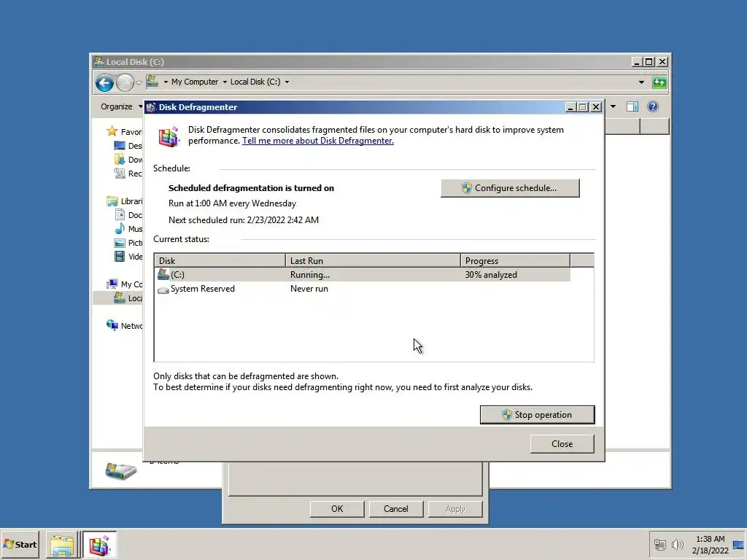Click the 'Running...' status cell
Image resolution: width=747 pixels, height=560 pixels.
point(309,275)
